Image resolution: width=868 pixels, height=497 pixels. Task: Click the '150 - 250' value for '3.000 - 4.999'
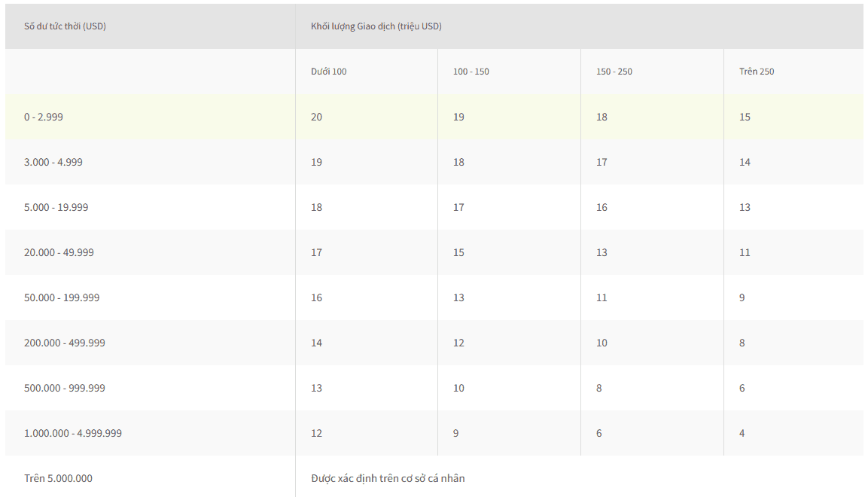602,162
